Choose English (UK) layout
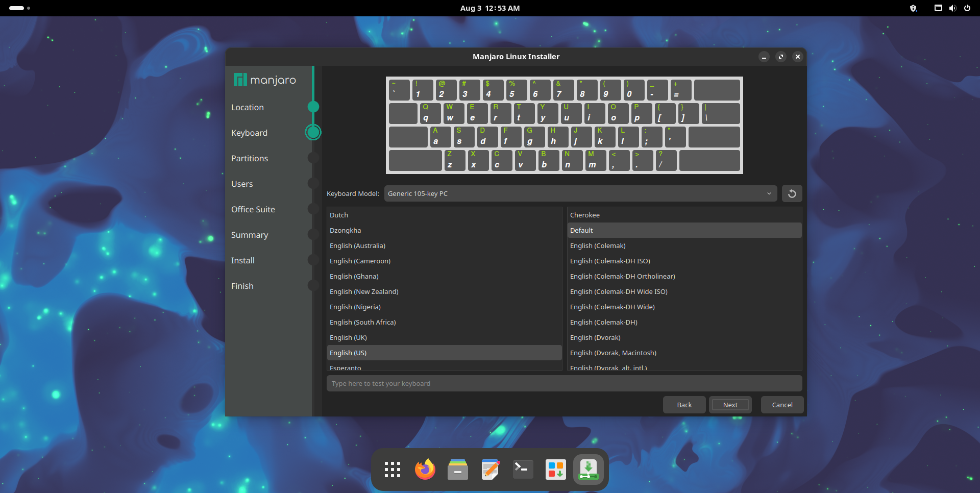980x493 pixels. click(x=444, y=337)
